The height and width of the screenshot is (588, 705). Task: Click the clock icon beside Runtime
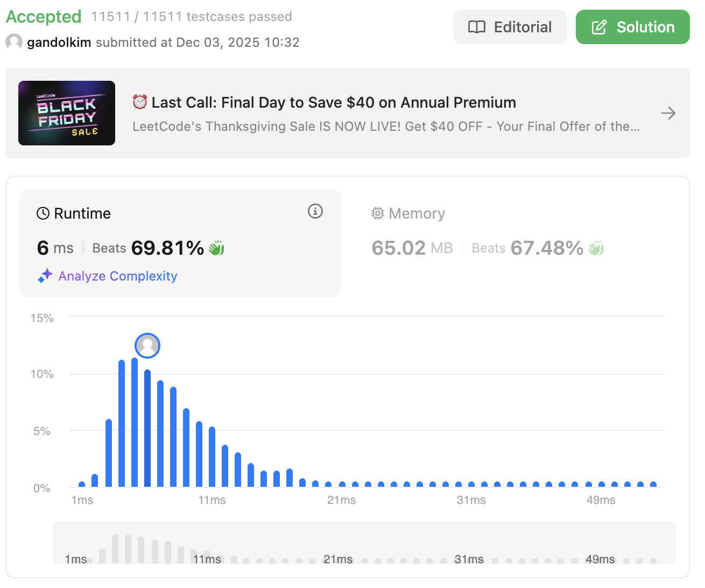click(43, 213)
